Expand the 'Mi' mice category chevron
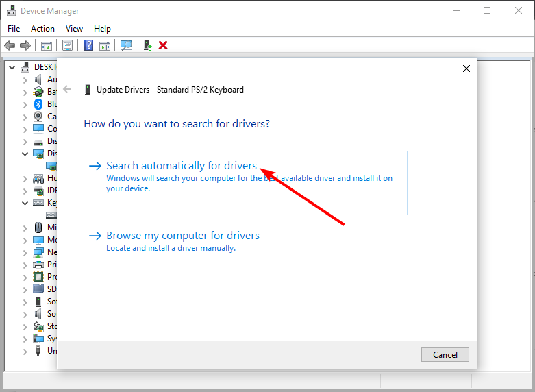This screenshot has height=392, width=535. click(x=25, y=228)
